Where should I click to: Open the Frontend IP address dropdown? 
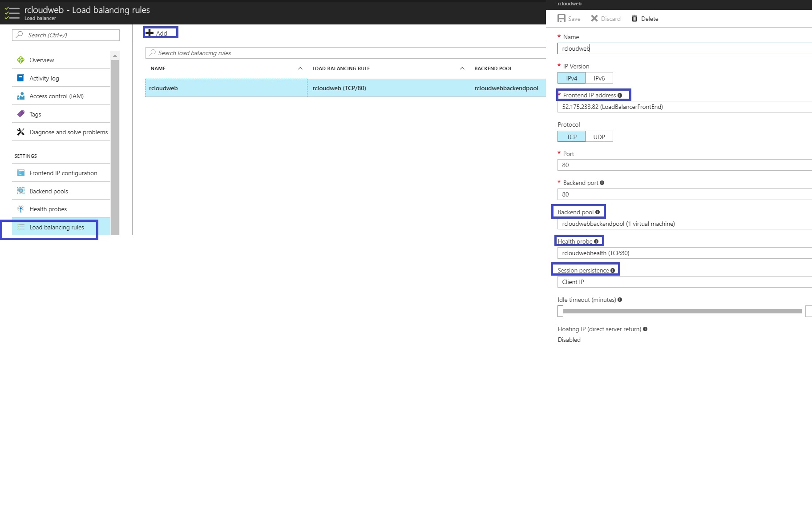tap(684, 107)
